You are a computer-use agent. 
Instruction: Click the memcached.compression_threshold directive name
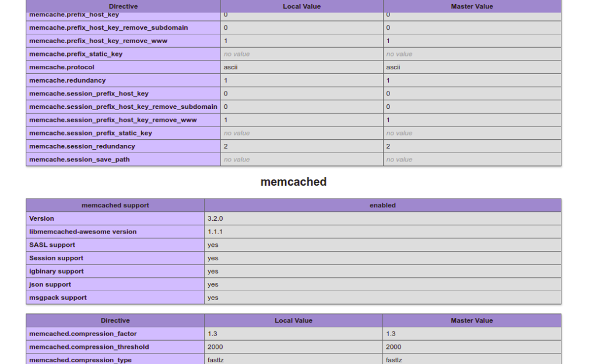(89, 347)
